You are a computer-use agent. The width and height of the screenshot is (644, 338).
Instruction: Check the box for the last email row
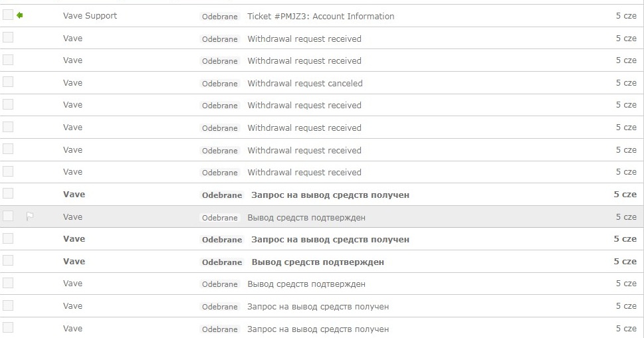[x=8, y=328]
